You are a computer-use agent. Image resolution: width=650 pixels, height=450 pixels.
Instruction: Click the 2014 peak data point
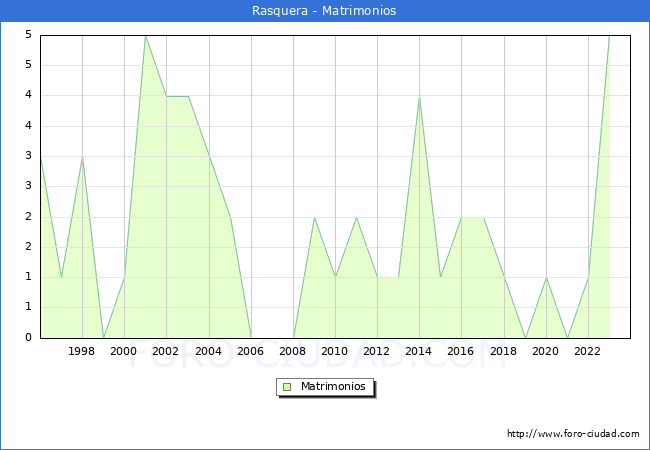tap(419, 96)
